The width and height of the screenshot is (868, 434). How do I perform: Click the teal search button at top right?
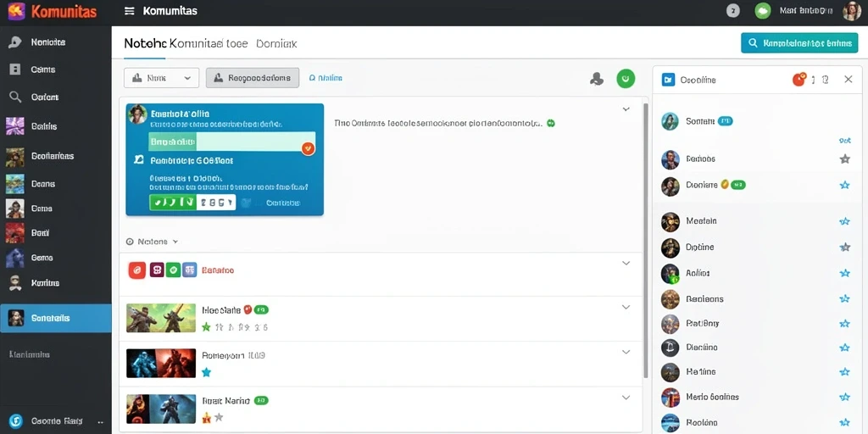[799, 42]
